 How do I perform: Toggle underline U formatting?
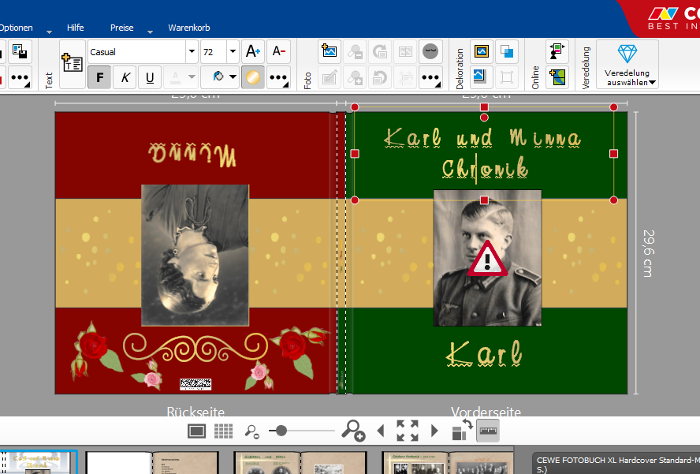150,77
